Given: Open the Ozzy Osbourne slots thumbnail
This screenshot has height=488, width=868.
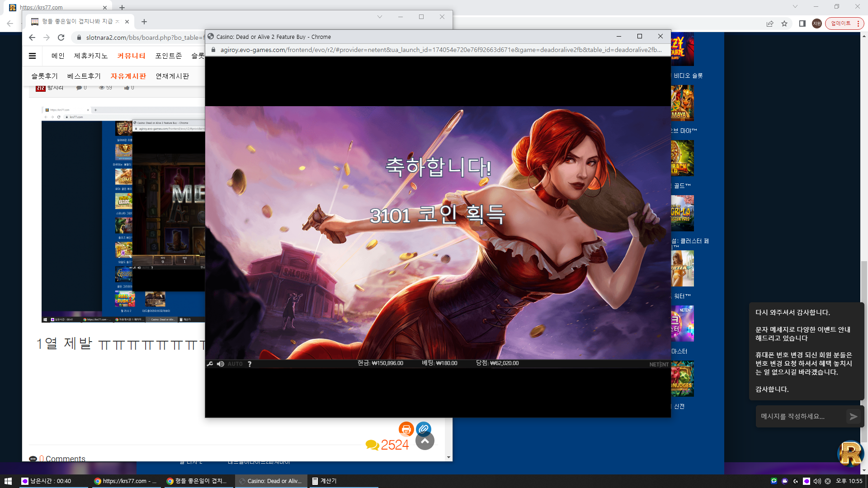Looking at the screenshot, I should (x=683, y=49).
